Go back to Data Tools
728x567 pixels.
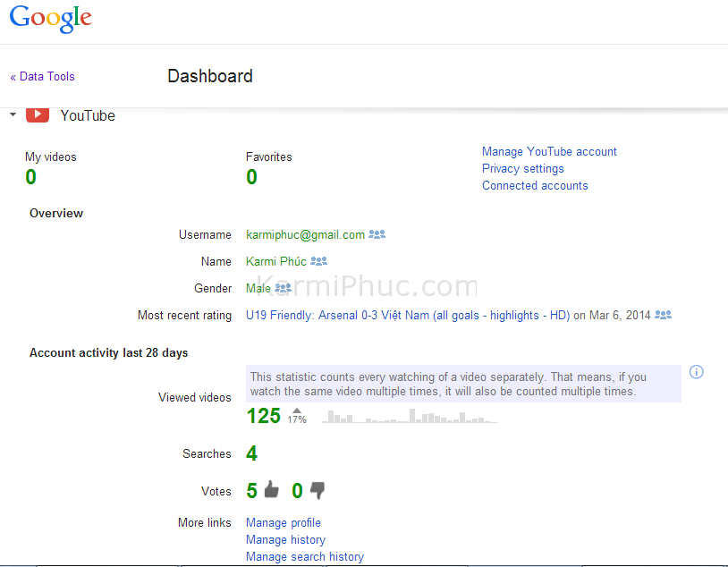[x=42, y=77]
